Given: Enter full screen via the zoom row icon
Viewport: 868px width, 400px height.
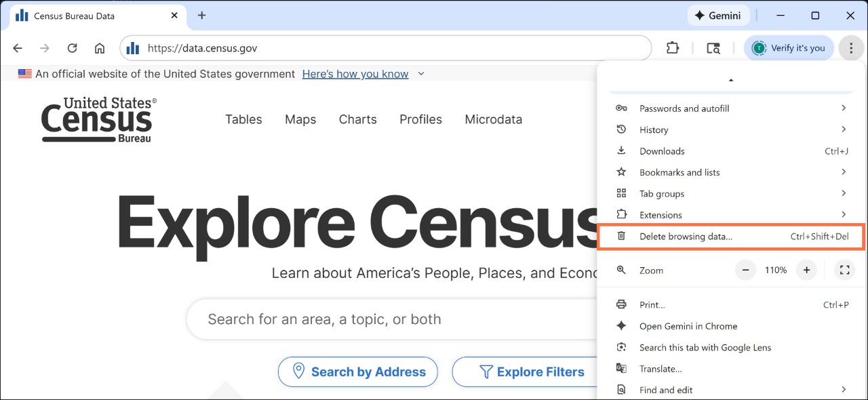Looking at the screenshot, I should click(x=844, y=269).
